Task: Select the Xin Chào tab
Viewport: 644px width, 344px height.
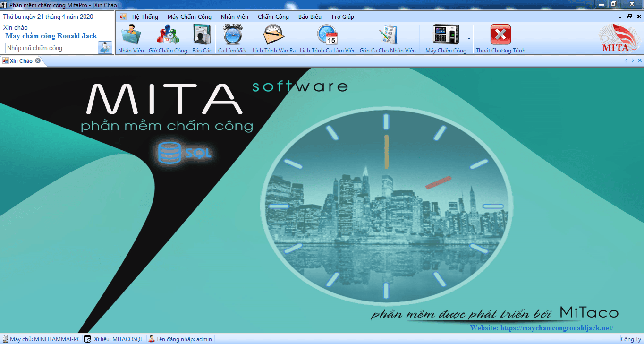Action: 21,61
